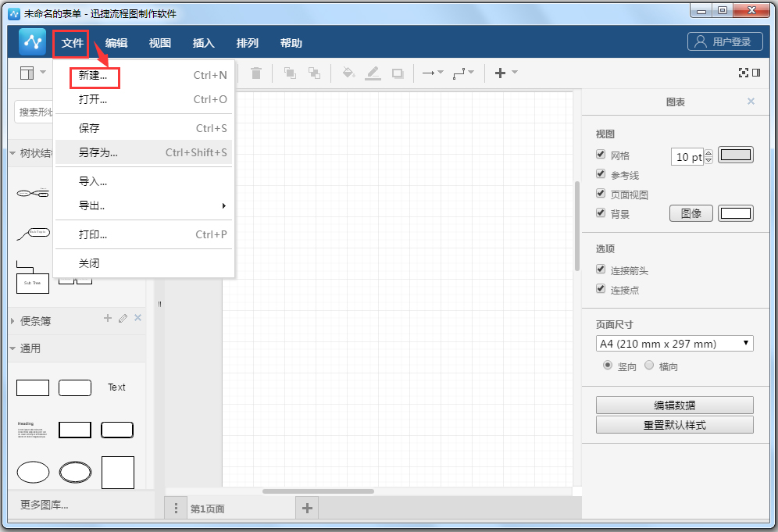Select the fill color tool icon
778x532 pixels.
pos(348,73)
